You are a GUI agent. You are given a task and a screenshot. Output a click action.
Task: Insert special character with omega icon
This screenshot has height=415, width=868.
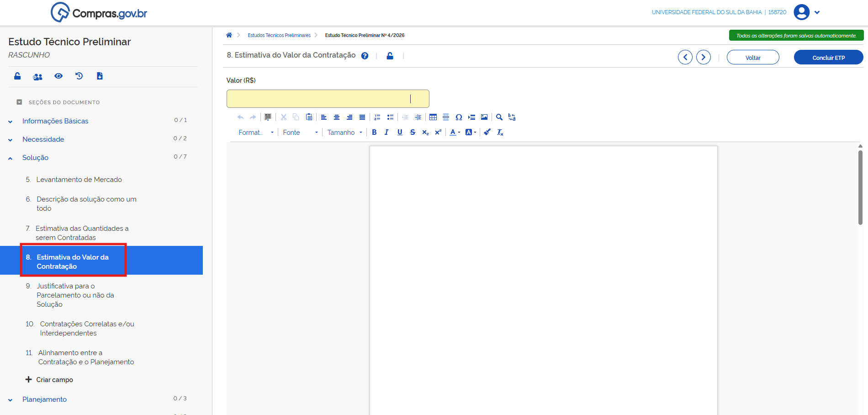coord(459,117)
